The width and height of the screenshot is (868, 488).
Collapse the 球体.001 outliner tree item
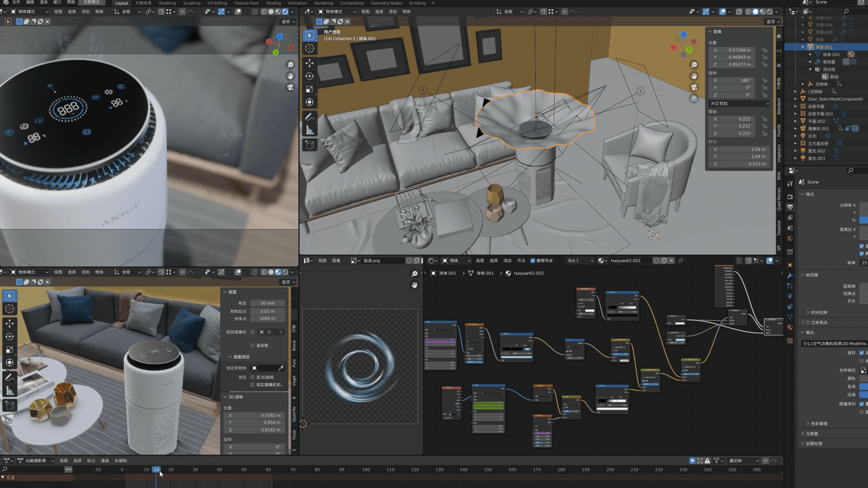click(803, 47)
